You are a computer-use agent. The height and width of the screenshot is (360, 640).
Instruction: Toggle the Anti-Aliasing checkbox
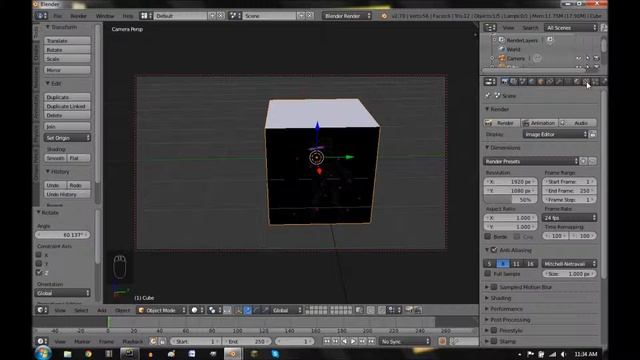494,250
